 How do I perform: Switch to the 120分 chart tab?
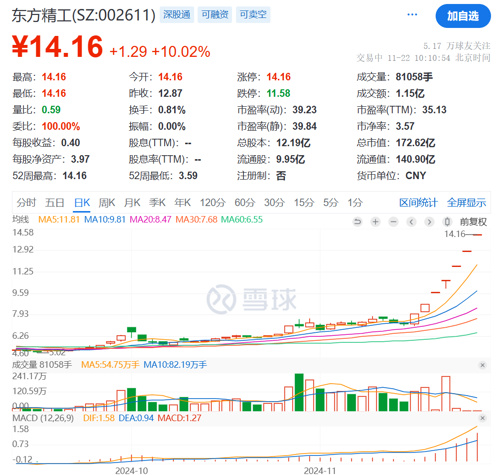click(213, 203)
